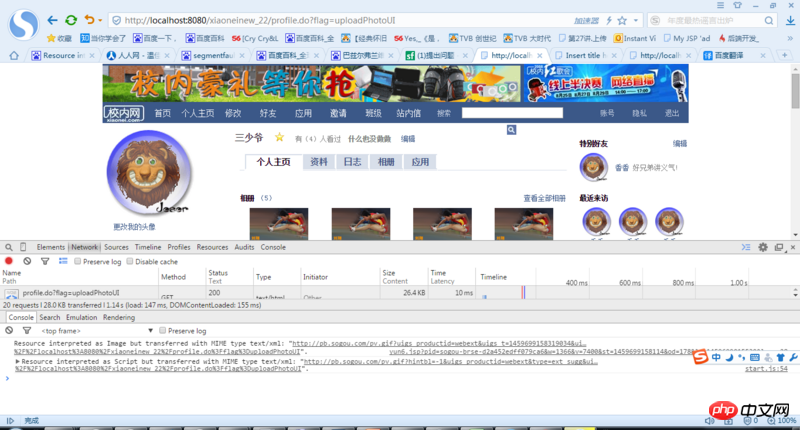Open 首页 in the site navigation bar
The image size is (800, 430).
[163, 113]
